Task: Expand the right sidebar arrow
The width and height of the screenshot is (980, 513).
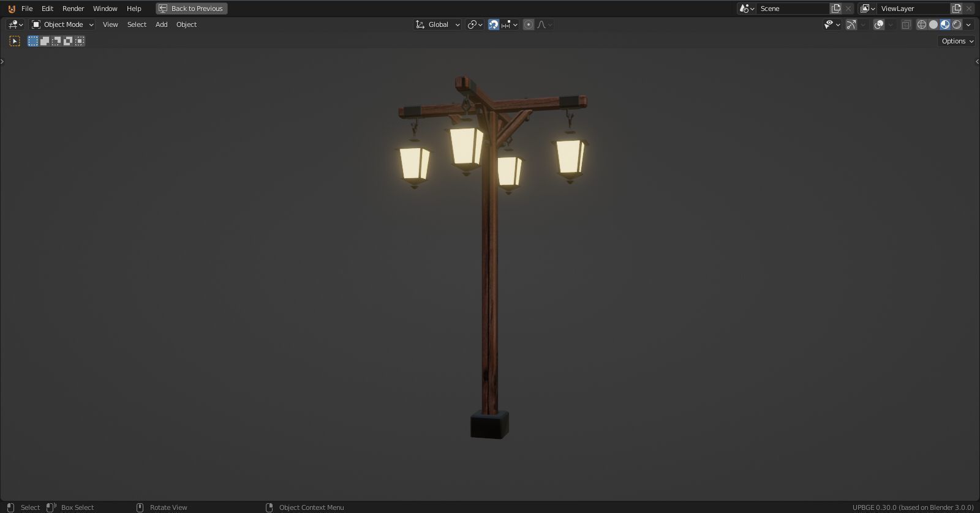Action: click(977, 61)
